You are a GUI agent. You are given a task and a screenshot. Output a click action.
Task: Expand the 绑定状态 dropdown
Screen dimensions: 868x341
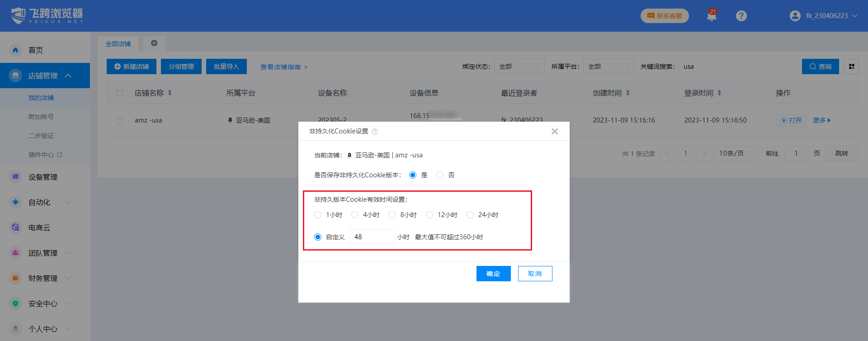519,66
